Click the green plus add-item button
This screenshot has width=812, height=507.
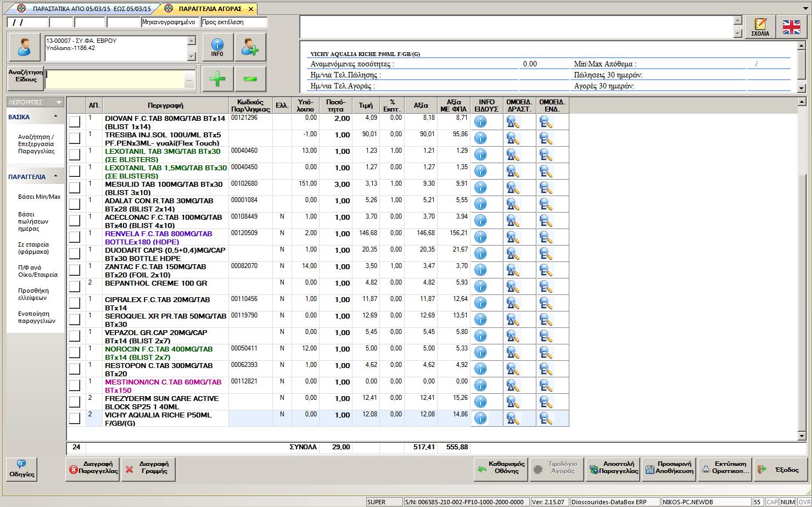click(x=217, y=79)
